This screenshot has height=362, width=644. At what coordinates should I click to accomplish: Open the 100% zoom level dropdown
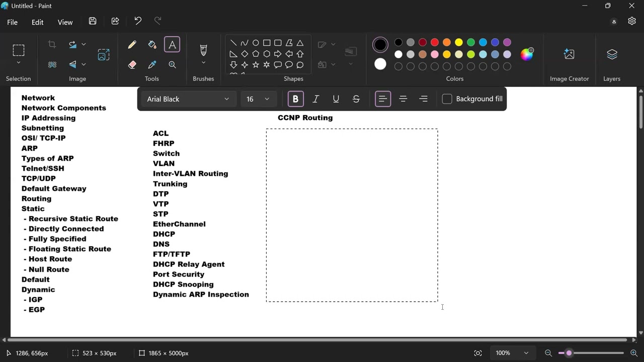pos(512,353)
